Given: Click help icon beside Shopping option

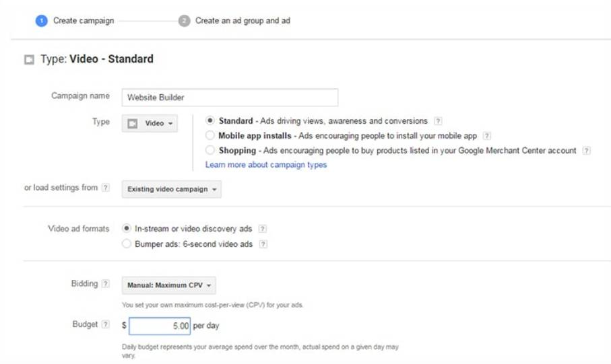Looking at the screenshot, I should pyautogui.click(x=587, y=151).
